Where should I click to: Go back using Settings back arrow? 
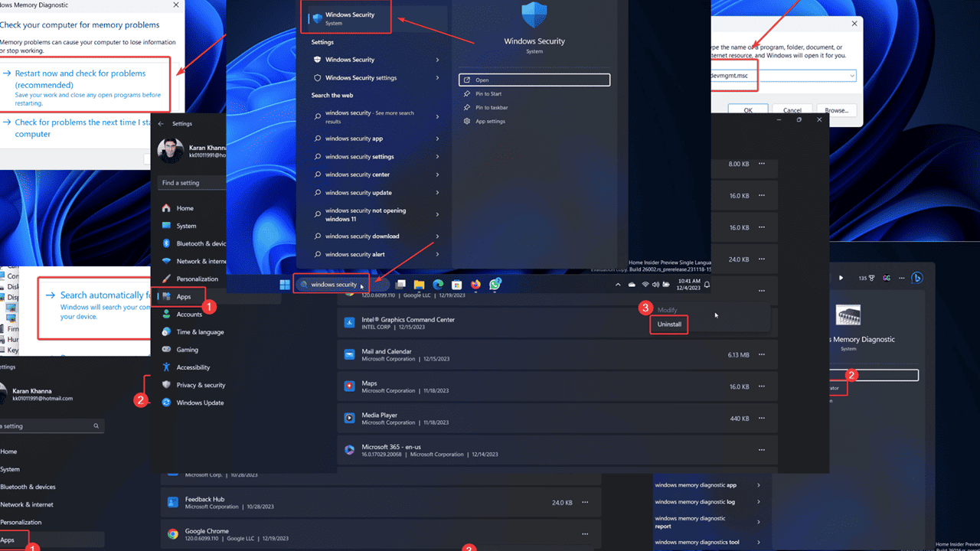pyautogui.click(x=162, y=123)
